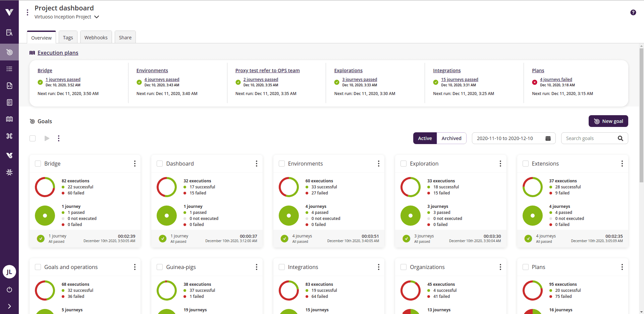
Task: Open Guinea-pigs goal card options menu
Action: tap(257, 267)
